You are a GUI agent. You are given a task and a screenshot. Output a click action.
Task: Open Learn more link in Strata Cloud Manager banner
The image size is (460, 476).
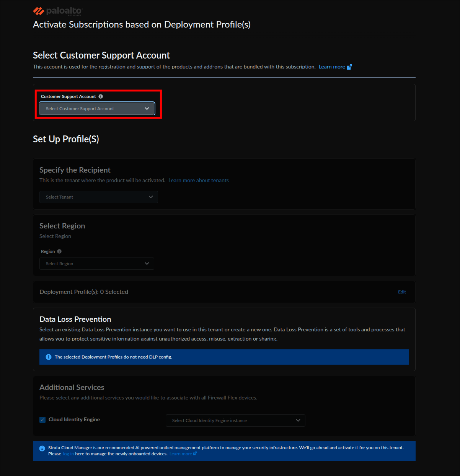pyautogui.click(x=181, y=454)
